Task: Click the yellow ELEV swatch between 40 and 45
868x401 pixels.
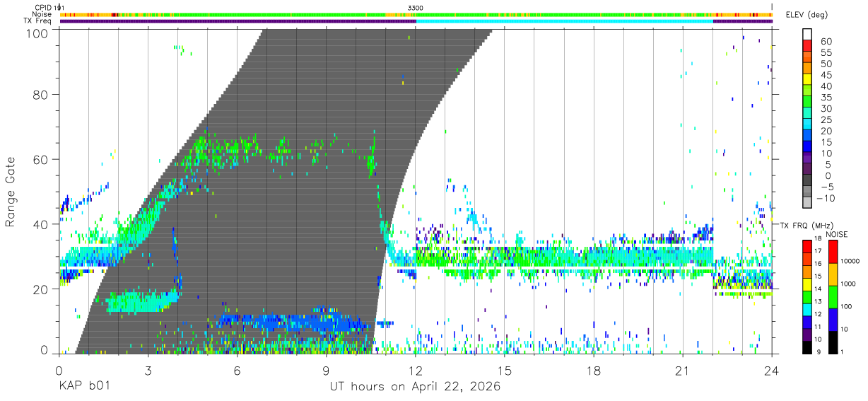Action: click(807, 79)
